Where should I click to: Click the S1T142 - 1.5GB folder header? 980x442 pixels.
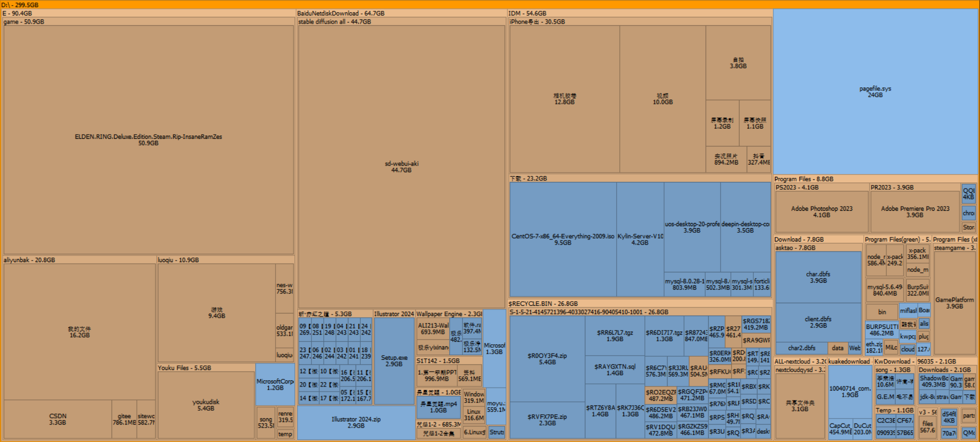click(449, 361)
